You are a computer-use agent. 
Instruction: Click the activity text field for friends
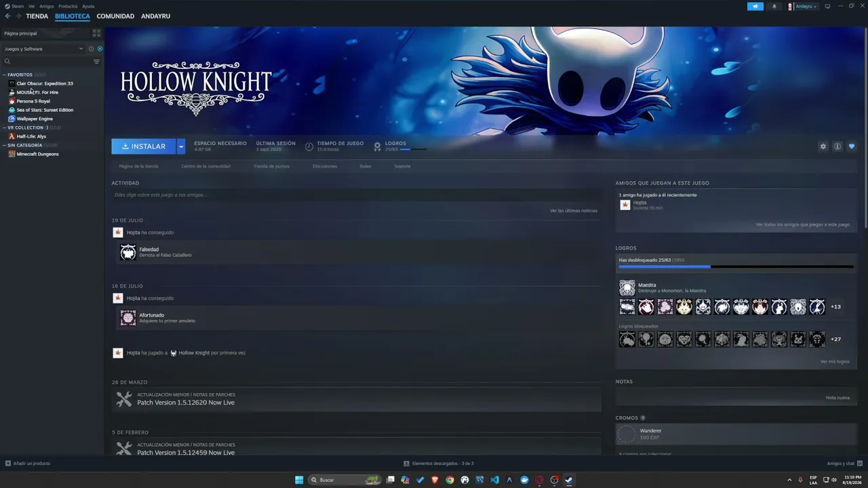point(356,195)
